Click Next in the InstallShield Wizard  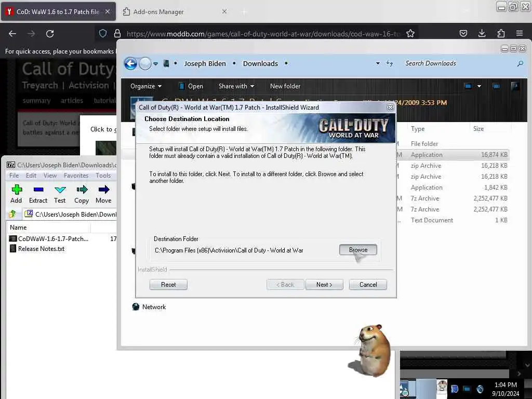324,285
